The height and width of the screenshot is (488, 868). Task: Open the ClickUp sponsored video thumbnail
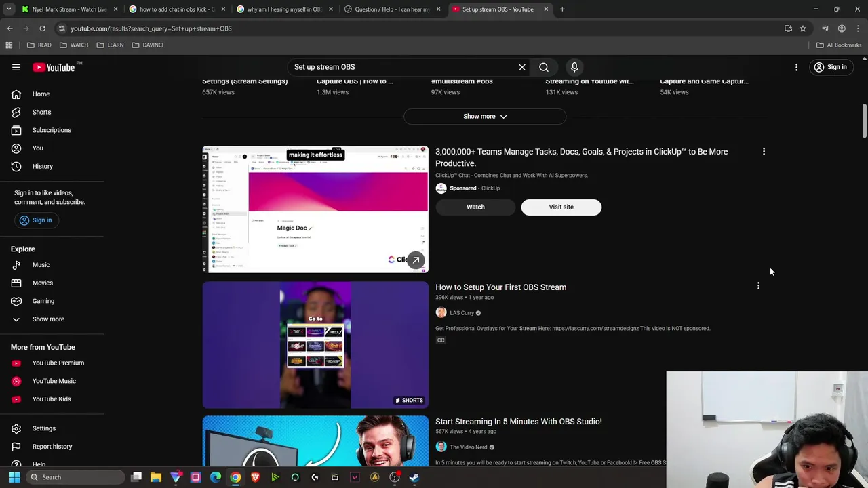315,209
